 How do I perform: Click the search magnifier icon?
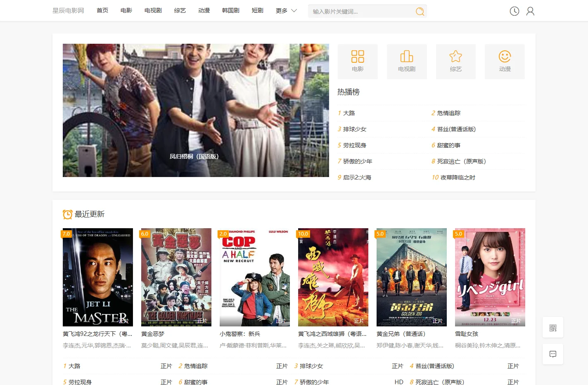point(420,12)
